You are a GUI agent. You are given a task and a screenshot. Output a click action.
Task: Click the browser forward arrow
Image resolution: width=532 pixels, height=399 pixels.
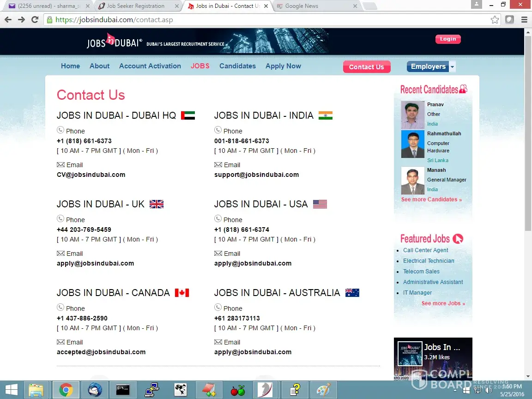[21, 20]
